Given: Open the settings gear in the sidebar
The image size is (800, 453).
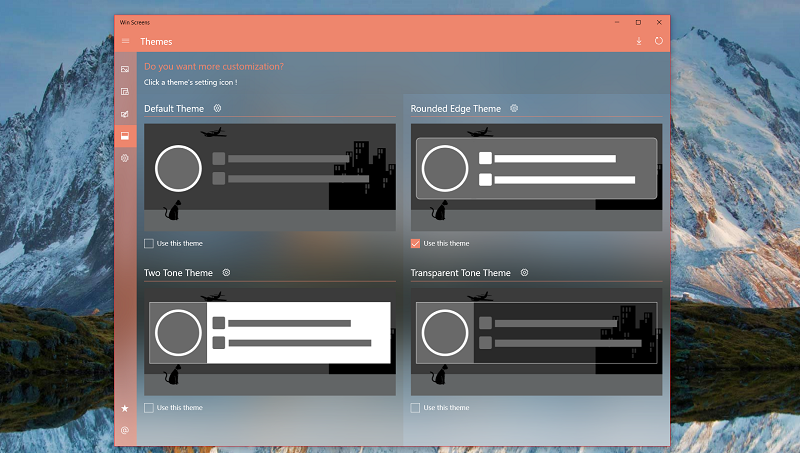Looking at the screenshot, I should pyautogui.click(x=125, y=158).
